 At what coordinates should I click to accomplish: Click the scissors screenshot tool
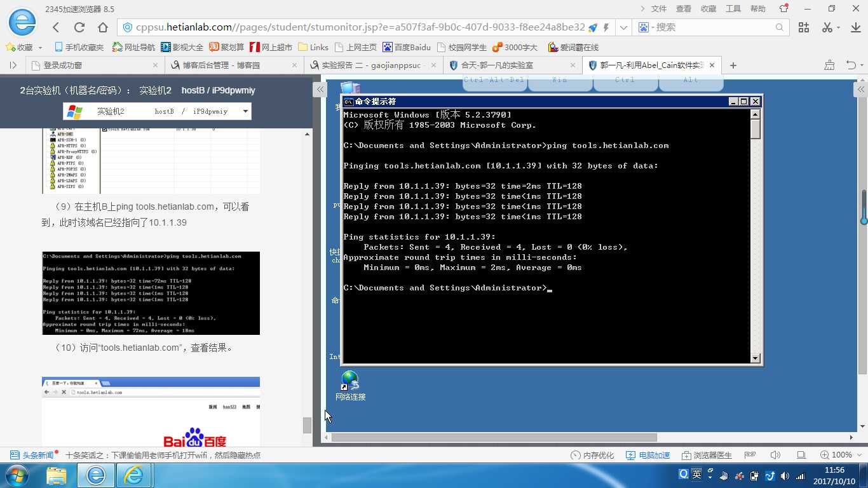827,27
